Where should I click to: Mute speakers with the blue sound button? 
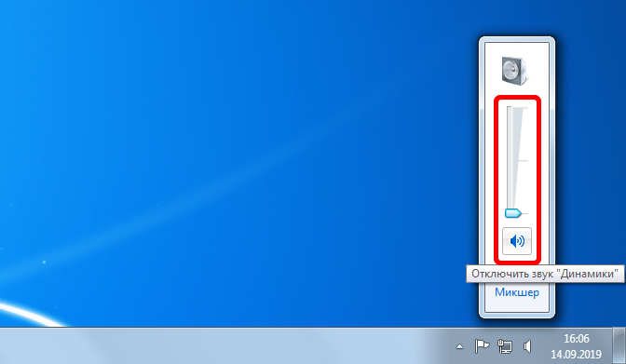tap(517, 241)
